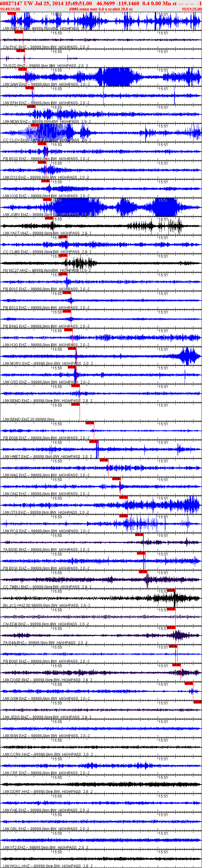Select the pick marker on the BK JCC trace
Screen dimensions: 202x868
click(x=171, y=590)
